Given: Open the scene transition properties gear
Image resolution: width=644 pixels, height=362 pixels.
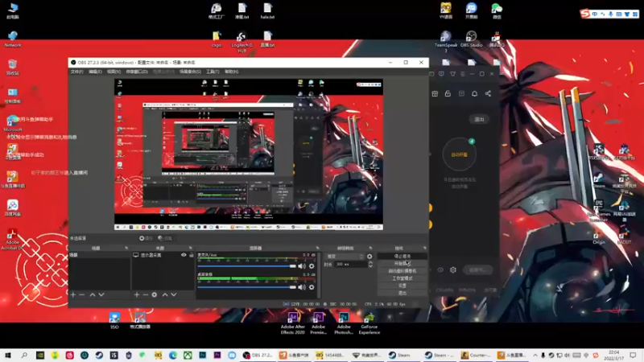Looking at the screenshot, I should tap(369, 256).
